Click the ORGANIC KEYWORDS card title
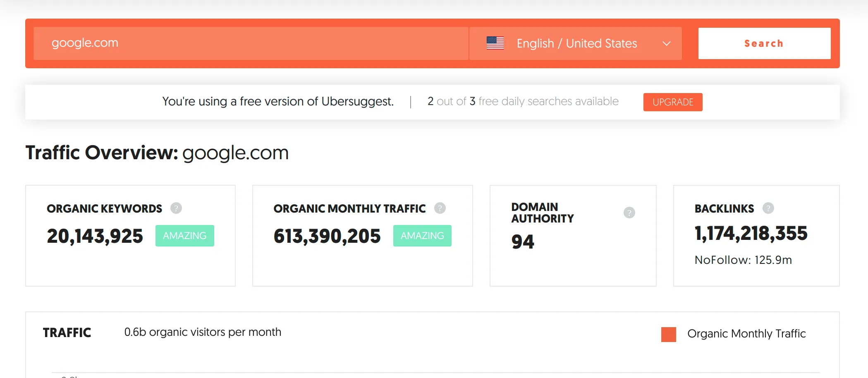 [105, 208]
